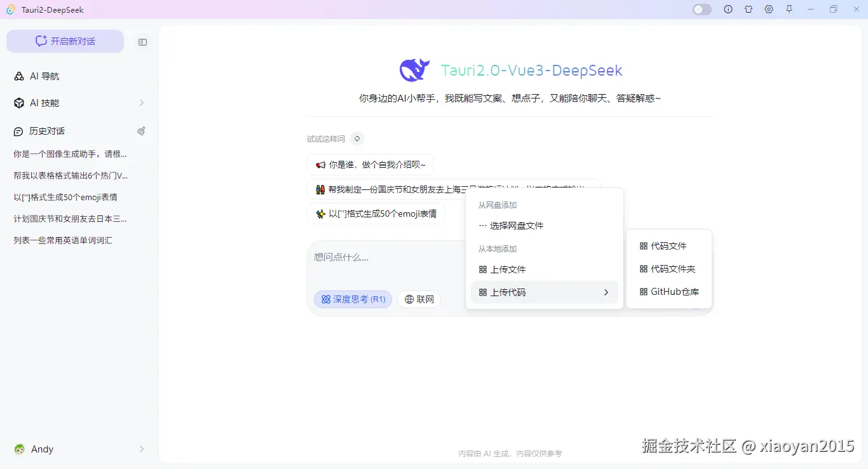Select 代码文件夹 in the submenu
Image resolution: width=868 pixels, height=469 pixels.
pyautogui.click(x=669, y=269)
